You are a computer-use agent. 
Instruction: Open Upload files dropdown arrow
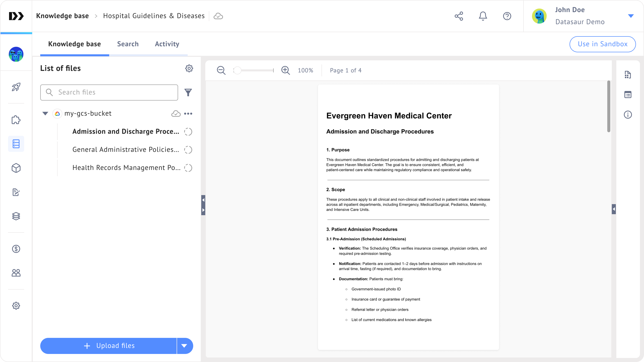(184, 346)
